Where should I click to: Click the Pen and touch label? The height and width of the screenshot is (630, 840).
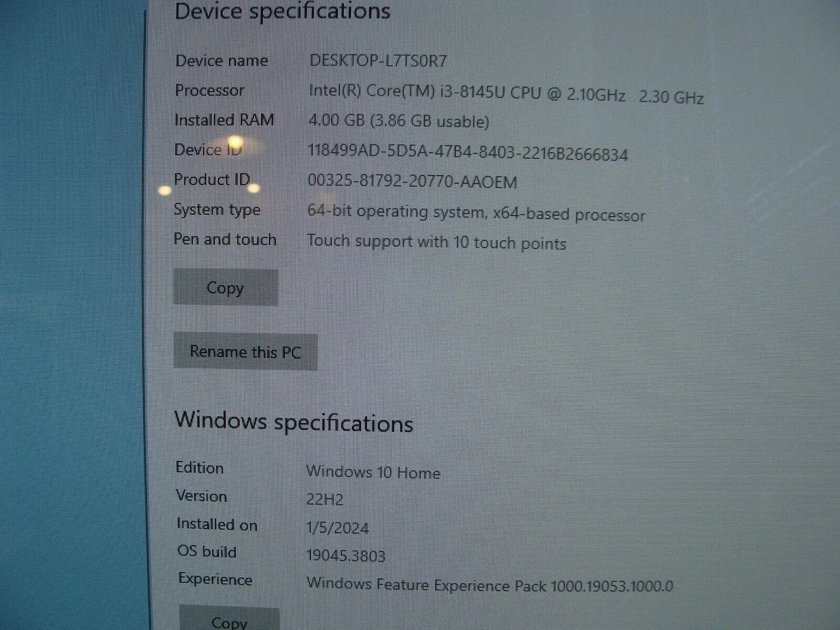(225, 239)
